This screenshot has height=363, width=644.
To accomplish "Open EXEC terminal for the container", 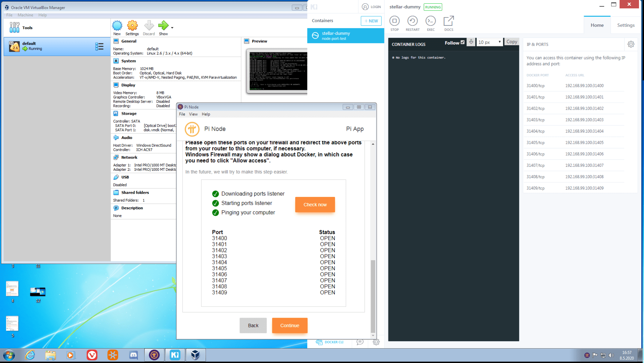I will tap(431, 23).
